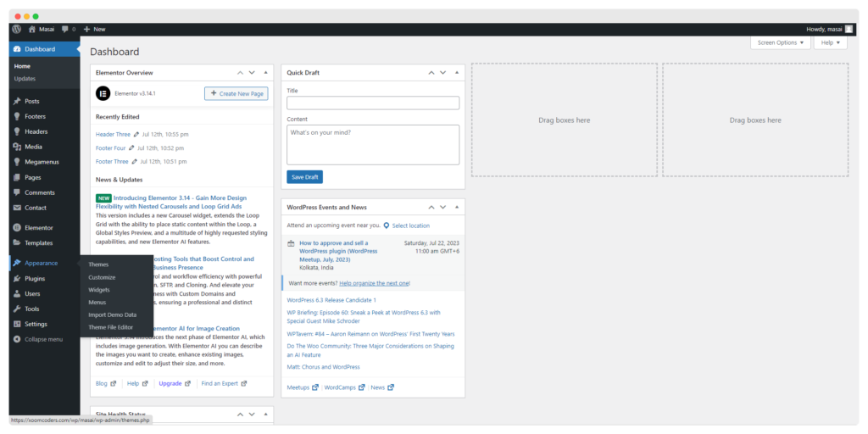Click the Appearance paintbrush icon
The image size is (868, 434).
(x=17, y=263)
